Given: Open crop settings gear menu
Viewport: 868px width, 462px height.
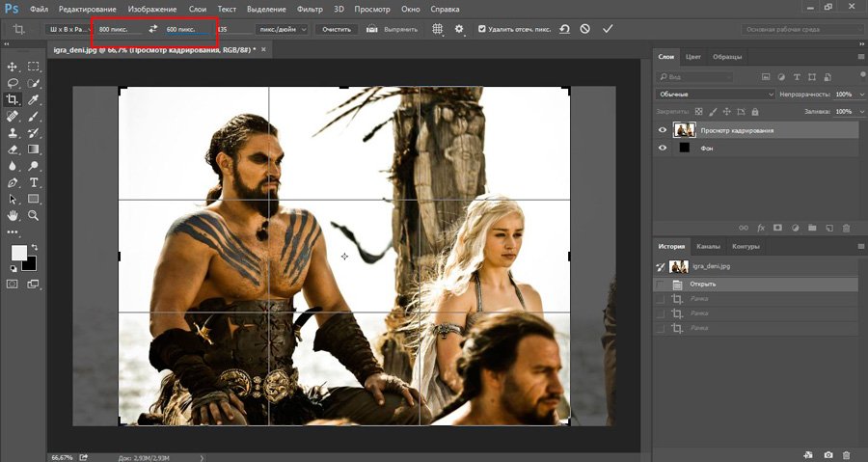Looking at the screenshot, I should pyautogui.click(x=459, y=29).
